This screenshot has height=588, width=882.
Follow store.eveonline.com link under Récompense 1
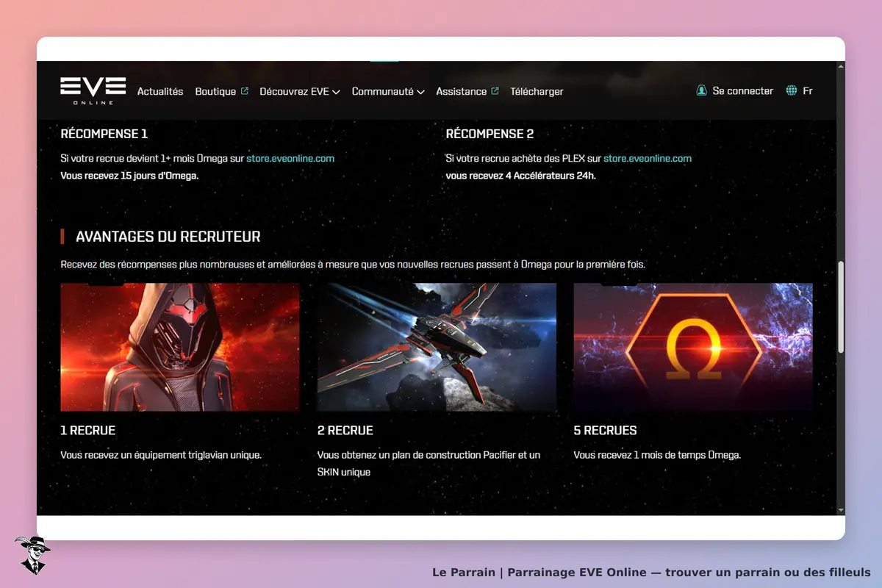pos(290,158)
